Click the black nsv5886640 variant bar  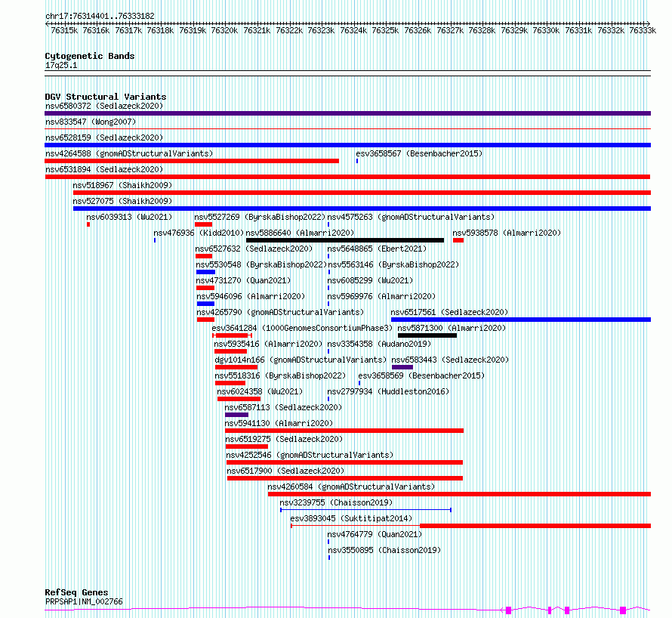point(345,240)
